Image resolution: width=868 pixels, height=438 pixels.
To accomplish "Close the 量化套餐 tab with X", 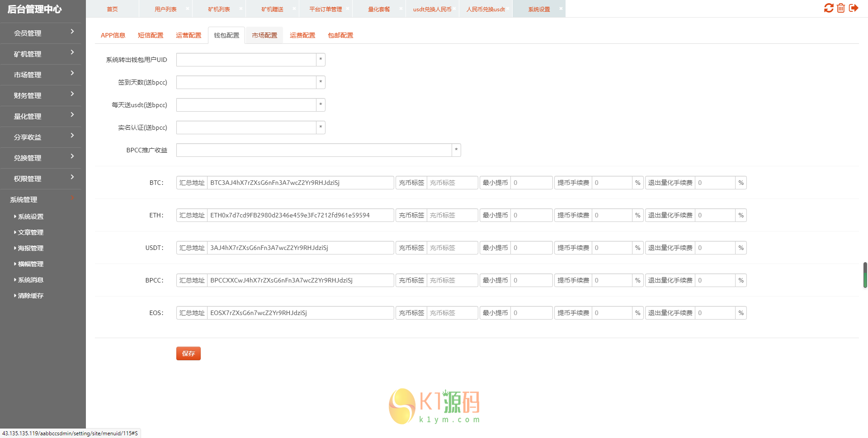I will 401,9.
